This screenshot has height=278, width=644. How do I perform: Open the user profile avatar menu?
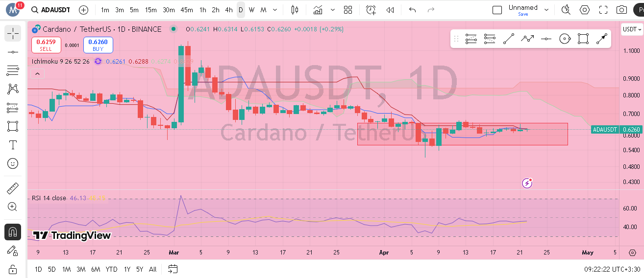point(13,10)
